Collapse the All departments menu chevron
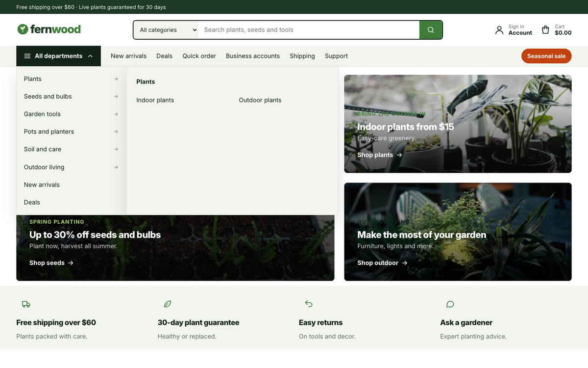588x368 pixels. [90, 56]
